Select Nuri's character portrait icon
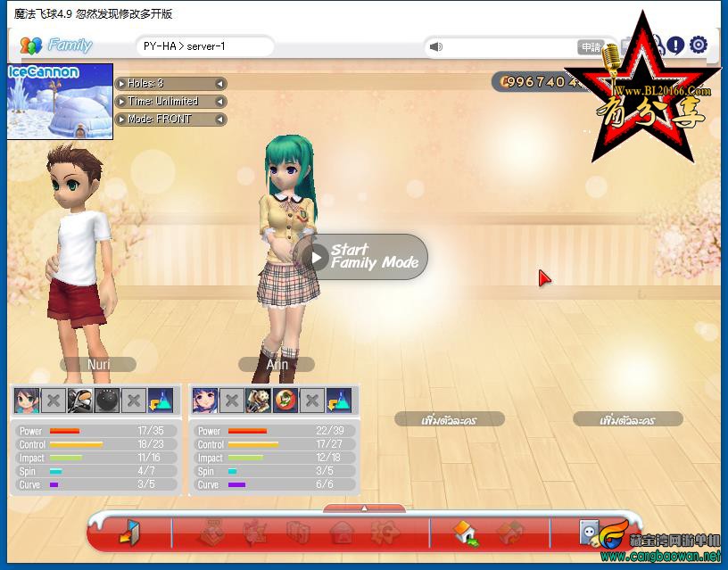Viewport: 728px width, 570px height. pyautogui.click(x=27, y=401)
